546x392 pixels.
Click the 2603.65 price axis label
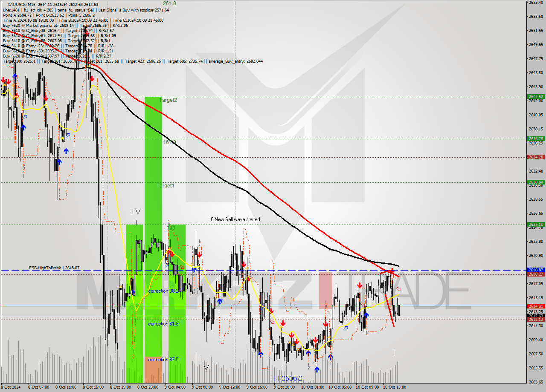click(x=536, y=382)
